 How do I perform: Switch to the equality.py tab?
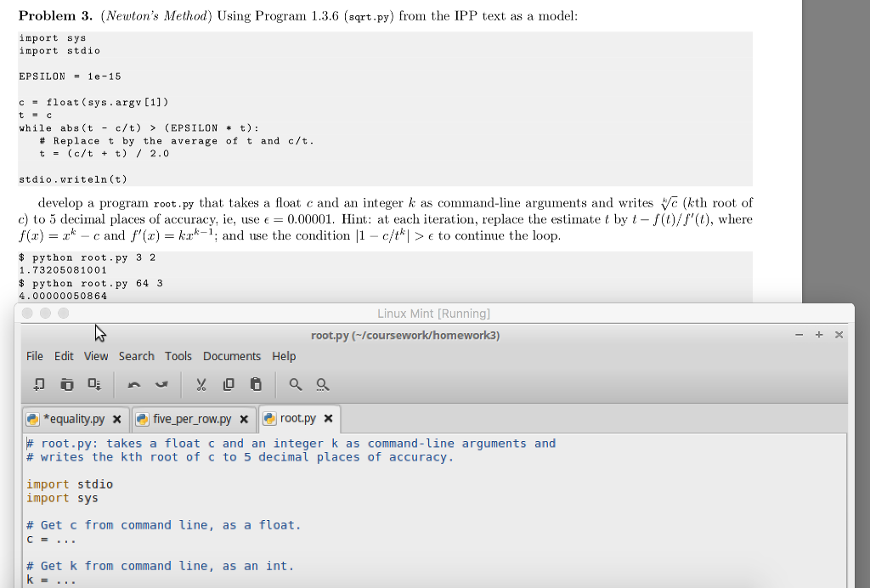coord(76,418)
